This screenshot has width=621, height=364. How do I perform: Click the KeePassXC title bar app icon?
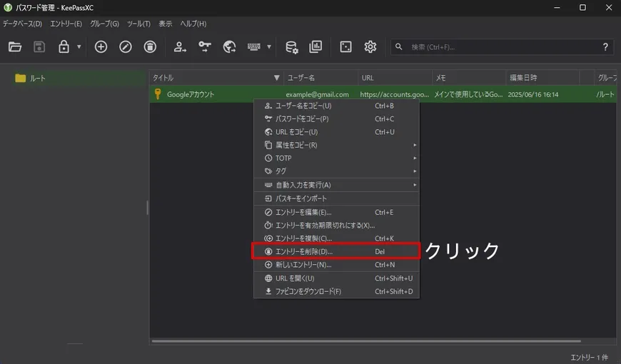pos(8,8)
